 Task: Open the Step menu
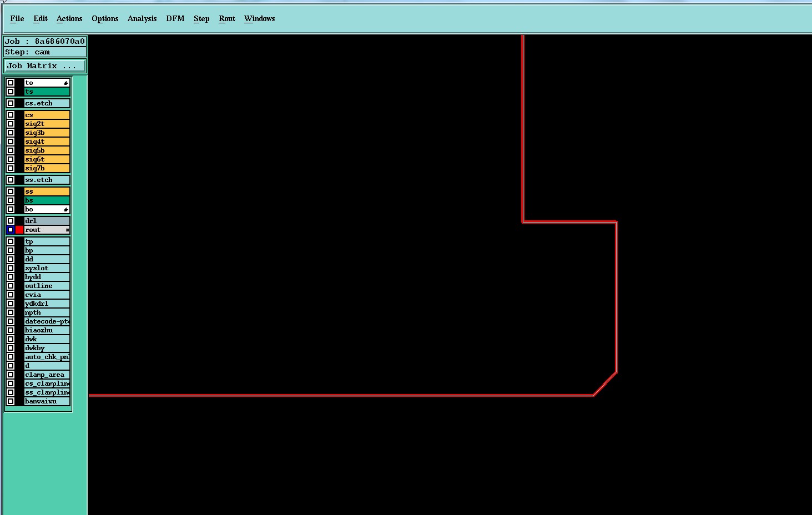click(201, 18)
